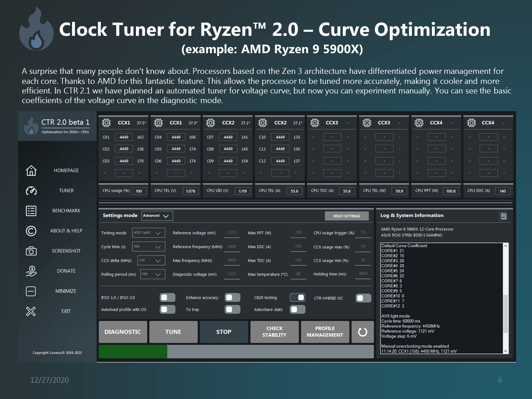Viewport: 532px width, 399px height.
Task: Click the large flame logo beside title
Action: pos(36,30)
